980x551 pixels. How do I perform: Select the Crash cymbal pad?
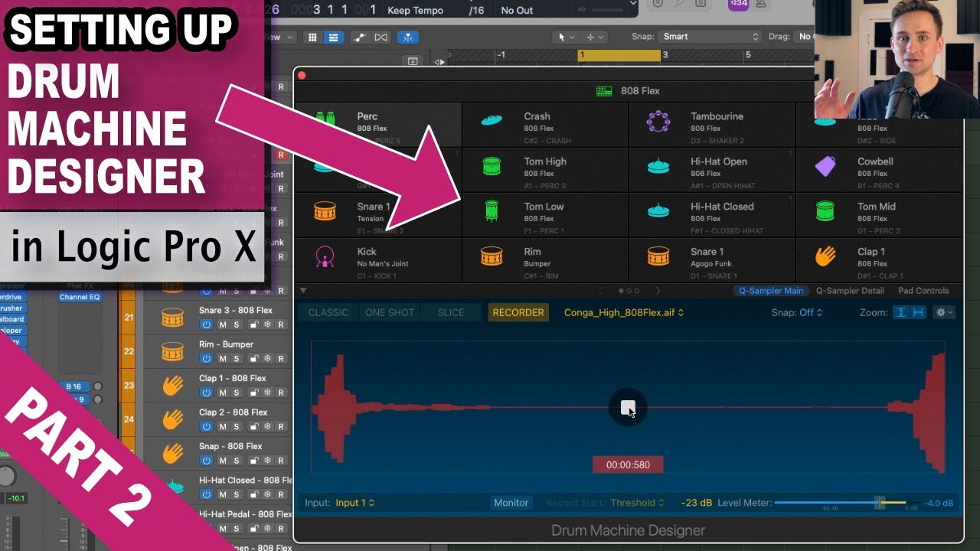point(545,126)
